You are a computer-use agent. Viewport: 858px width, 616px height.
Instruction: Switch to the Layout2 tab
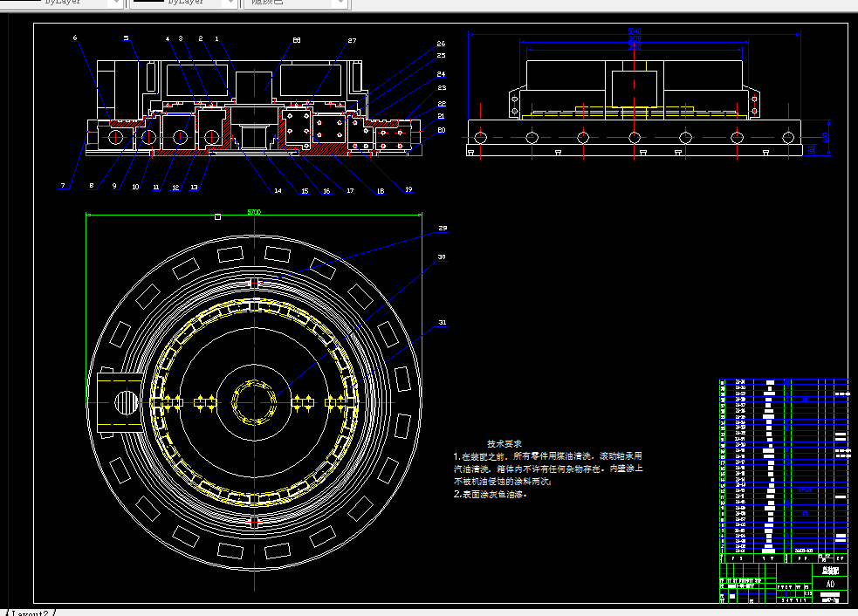point(30,613)
